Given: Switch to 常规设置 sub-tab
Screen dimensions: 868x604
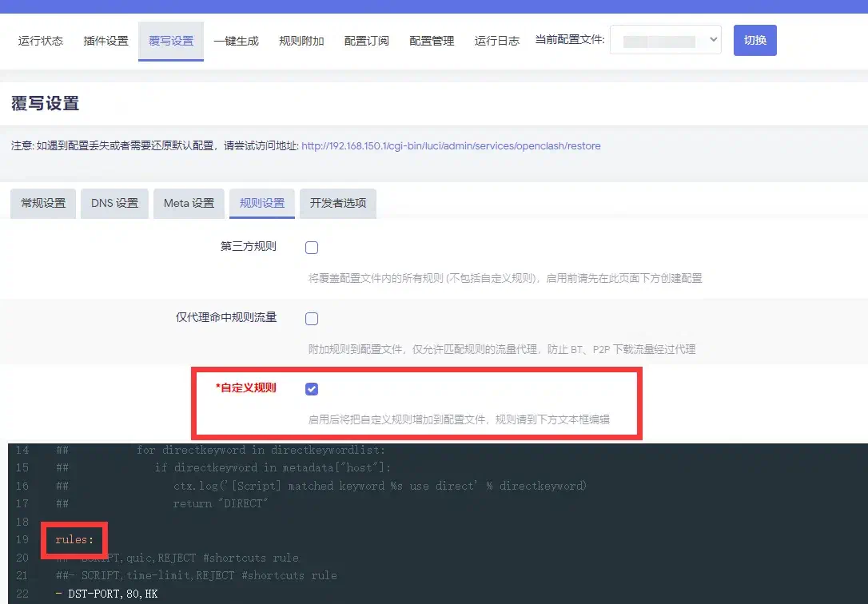Looking at the screenshot, I should tap(43, 204).
